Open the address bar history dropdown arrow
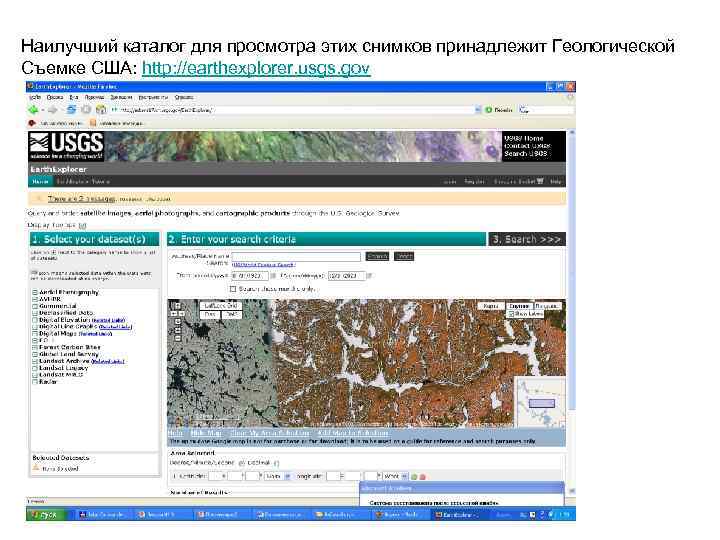This screenshot has height=540, width=720. [x=478, y=110]
